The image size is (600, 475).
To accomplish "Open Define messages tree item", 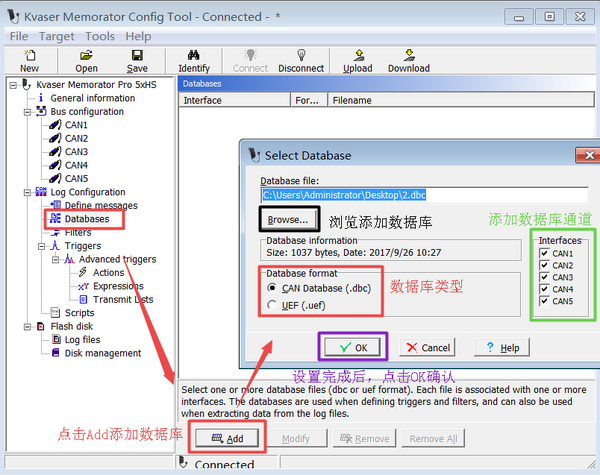I will [x=101, y=206].
